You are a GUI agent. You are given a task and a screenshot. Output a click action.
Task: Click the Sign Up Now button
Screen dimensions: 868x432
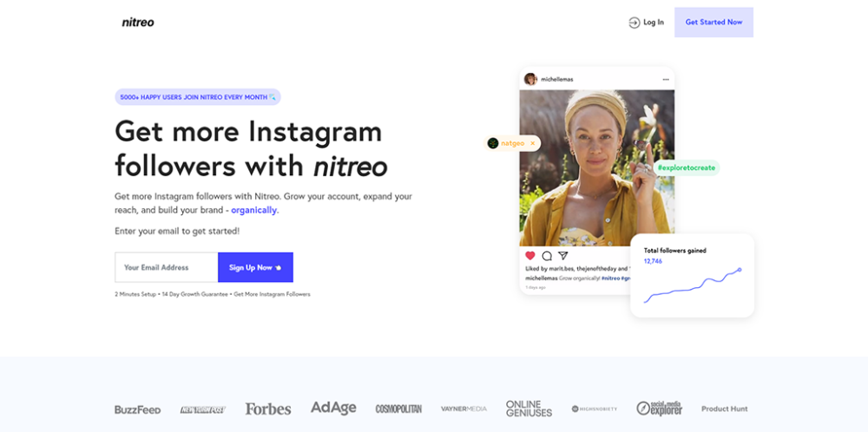[x=255, y=267]
